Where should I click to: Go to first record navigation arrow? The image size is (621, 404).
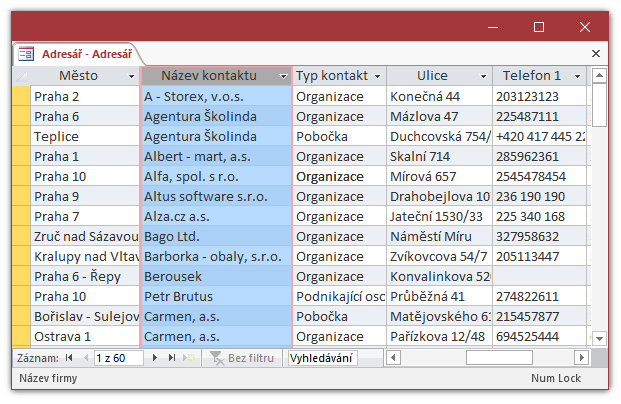(69, 358)
